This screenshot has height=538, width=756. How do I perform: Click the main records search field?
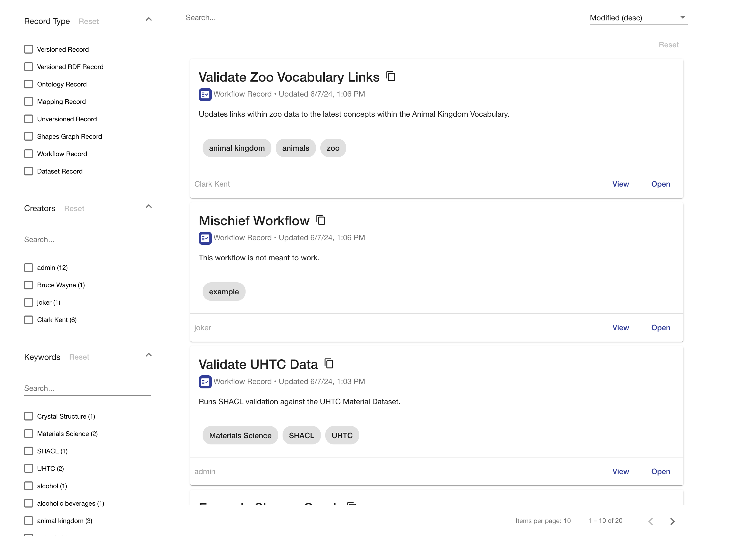point(385,18)
